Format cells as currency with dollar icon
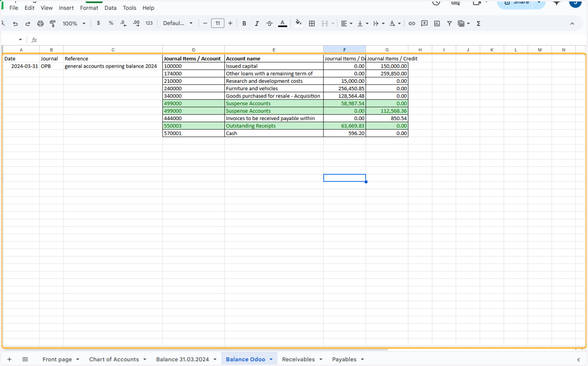 click(98, 23)
